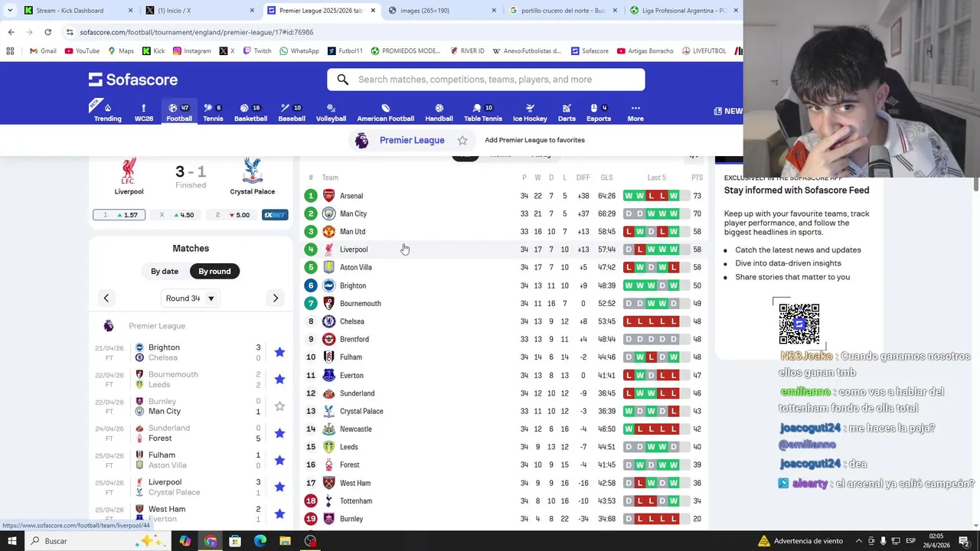Image resolution: width=980 pixels, height=551 pixels.
Task: Click the Liverpool crest in match header
Action: click(x=129, y=171)
